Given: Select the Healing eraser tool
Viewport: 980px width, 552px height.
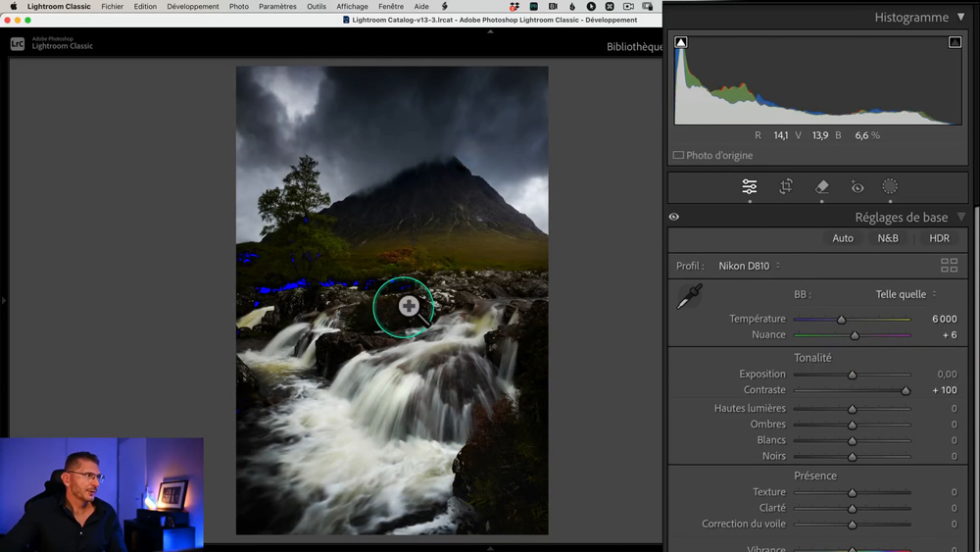Looking at the screenshot, I should (822, 186).
